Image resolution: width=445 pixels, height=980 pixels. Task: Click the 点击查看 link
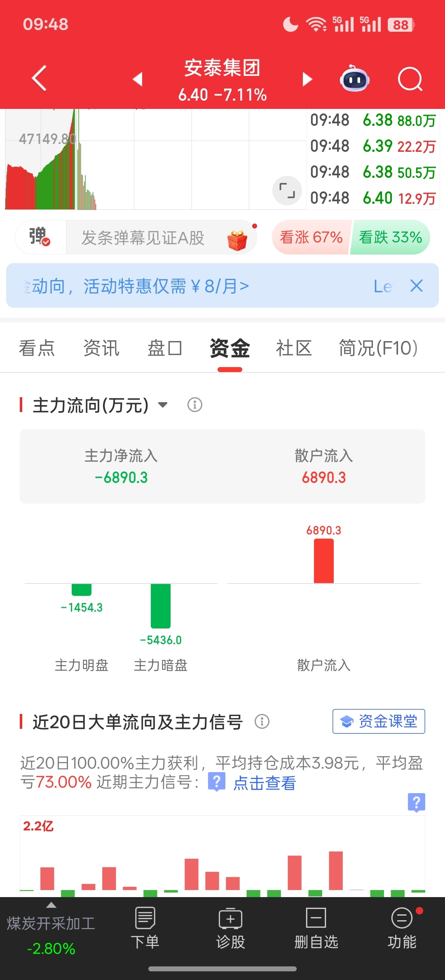265,783
